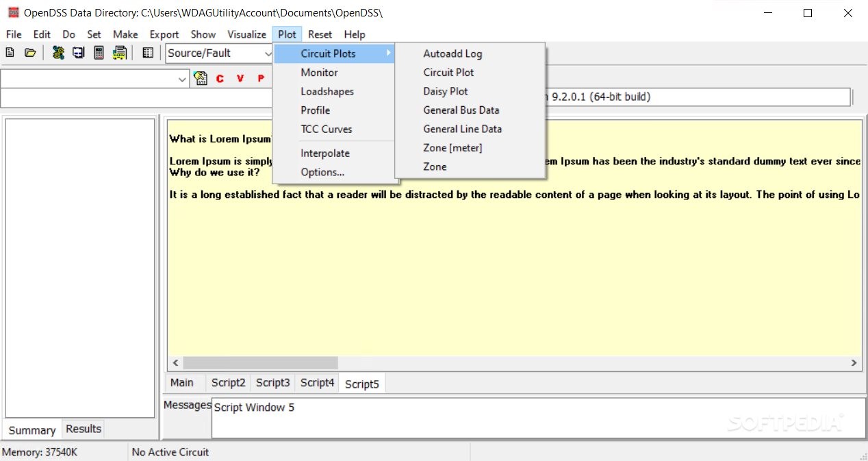Click the 'Why do we use it?' line
The image size is (868, 461).
pyautogui.click(x=215, y=173)
